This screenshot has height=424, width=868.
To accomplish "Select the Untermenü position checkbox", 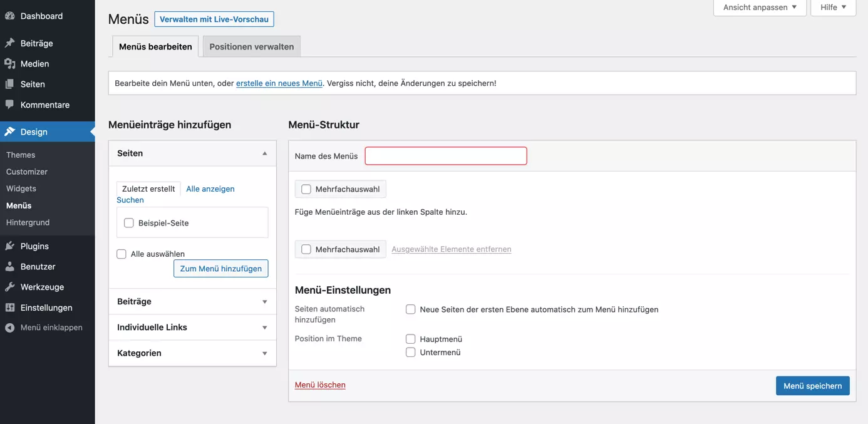I will (x=411, y=353).
